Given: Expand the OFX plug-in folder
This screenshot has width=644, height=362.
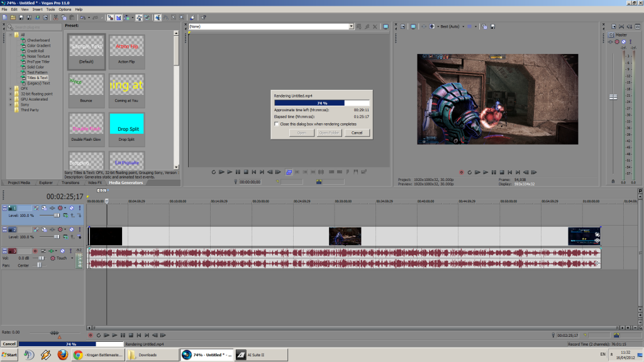Looking at the screenshot, I should (x=11, y=88).
